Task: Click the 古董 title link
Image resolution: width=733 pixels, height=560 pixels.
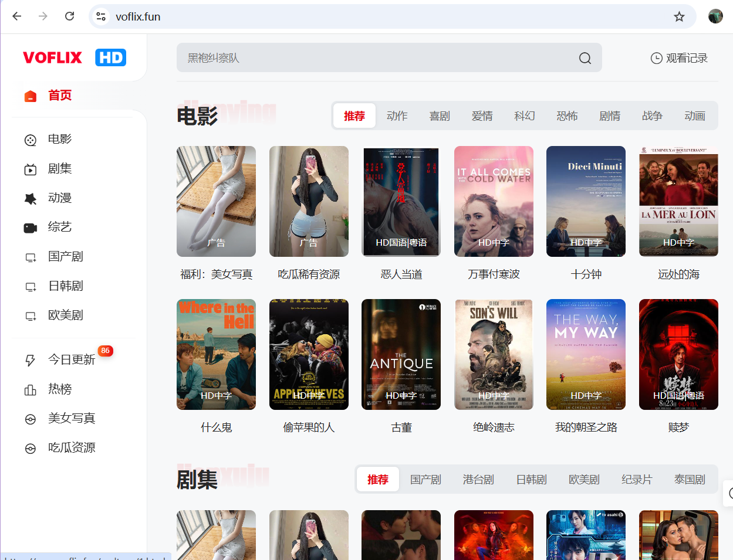Action: 401,427
